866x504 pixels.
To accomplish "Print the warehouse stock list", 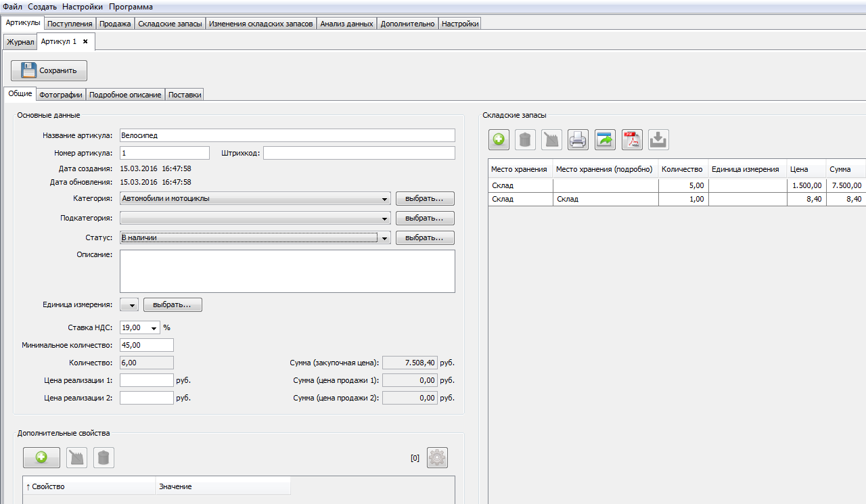I will coord(578,140).
